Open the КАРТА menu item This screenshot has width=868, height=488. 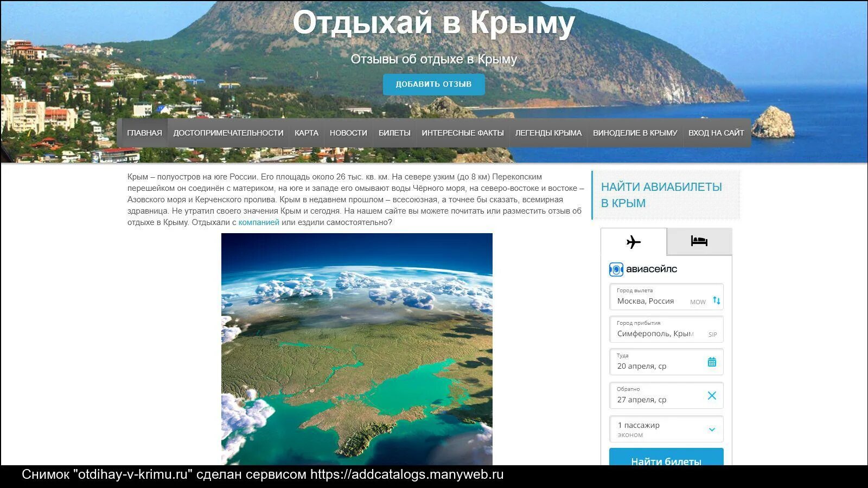tap(307, 133)
